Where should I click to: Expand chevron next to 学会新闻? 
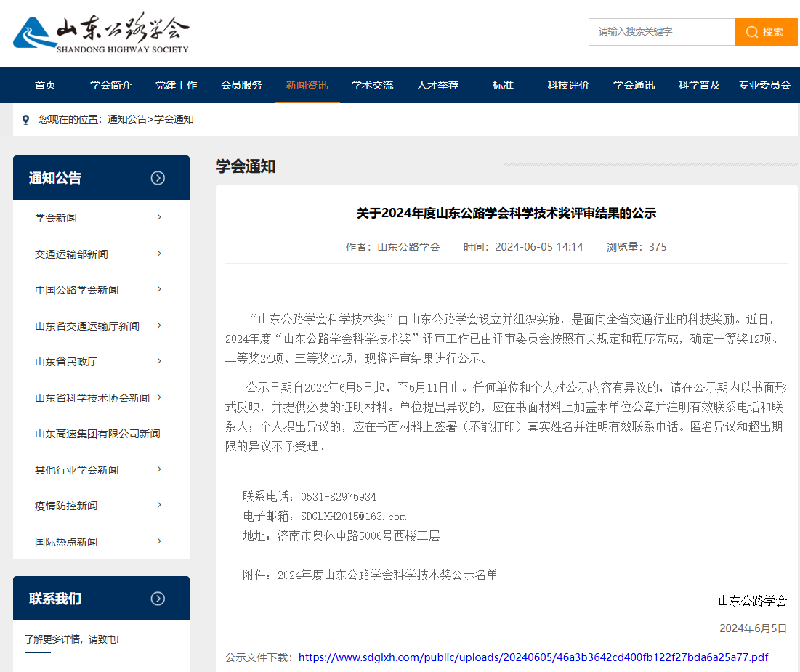[x=159, y=217]
